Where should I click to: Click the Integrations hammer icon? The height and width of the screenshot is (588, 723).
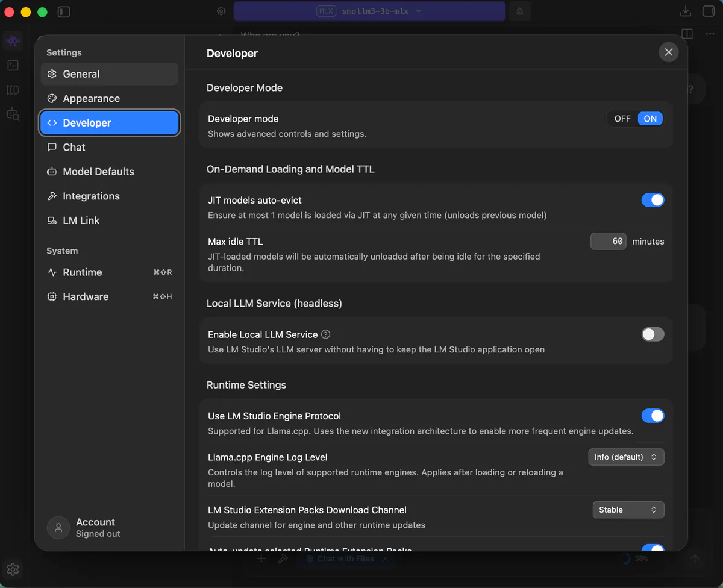tap(52, 196)
